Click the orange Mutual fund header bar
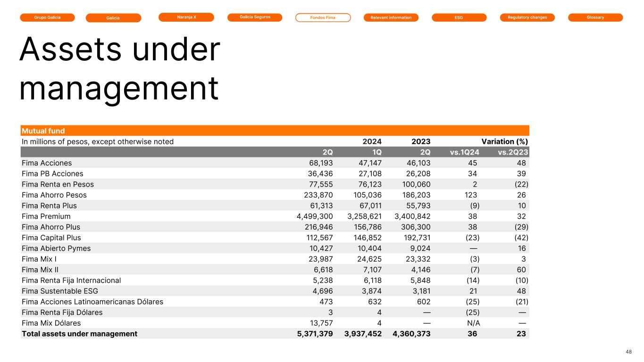The width and height of the screenshot is (644, 362). pos(275,131)
